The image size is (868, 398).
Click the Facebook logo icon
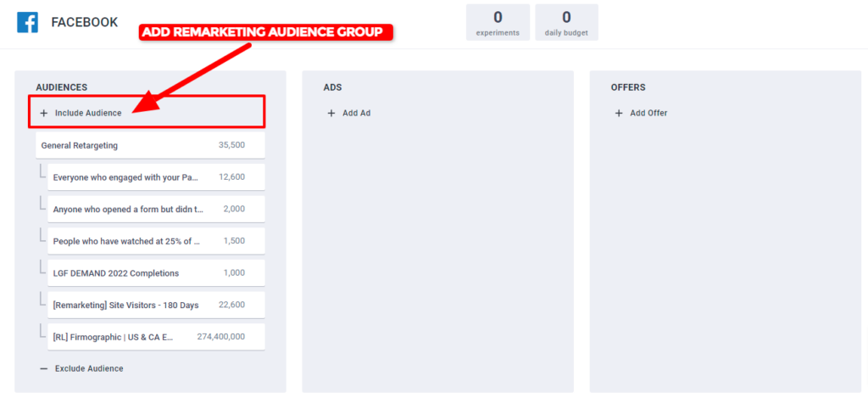27,23
